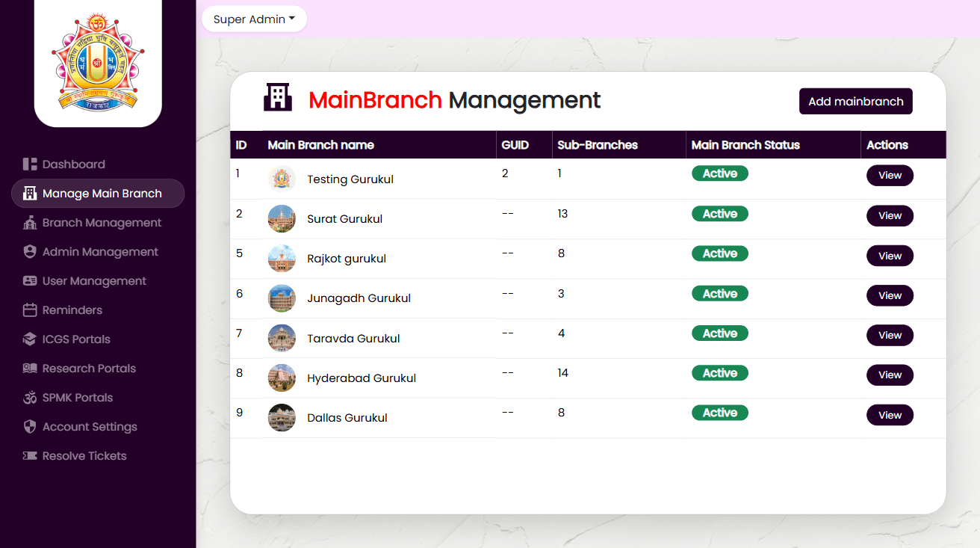
Task: Click the ICGS Portals icon
Action: (x=30, y=339)
